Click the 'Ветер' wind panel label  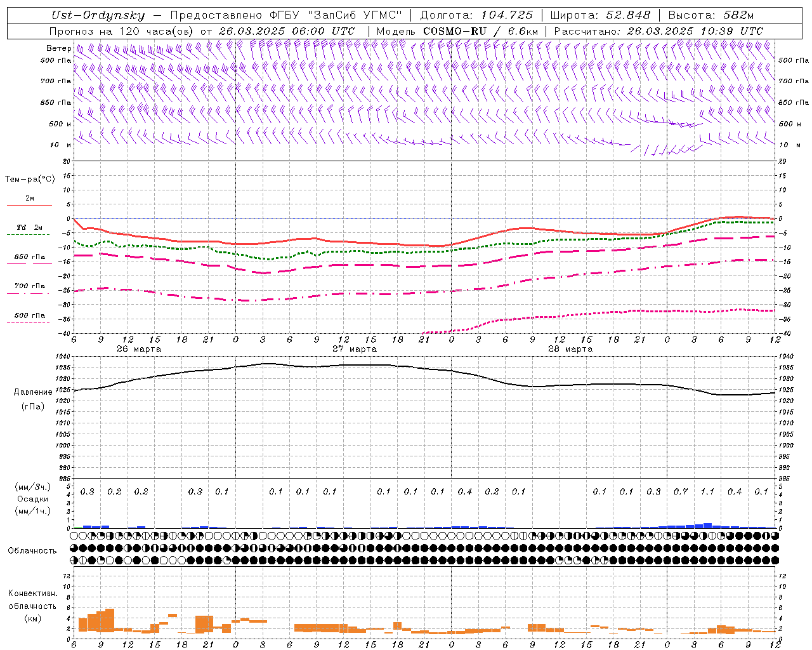[58, 48]
